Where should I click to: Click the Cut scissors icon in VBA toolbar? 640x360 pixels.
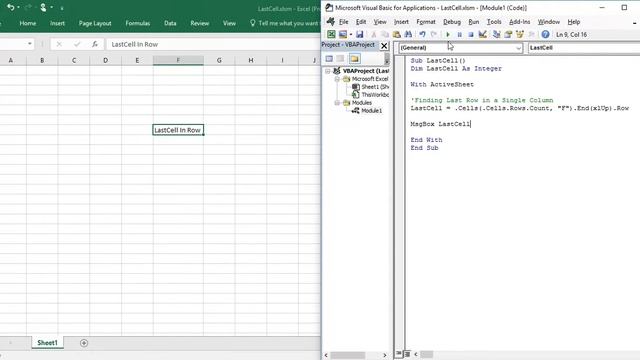click(373, 35)
